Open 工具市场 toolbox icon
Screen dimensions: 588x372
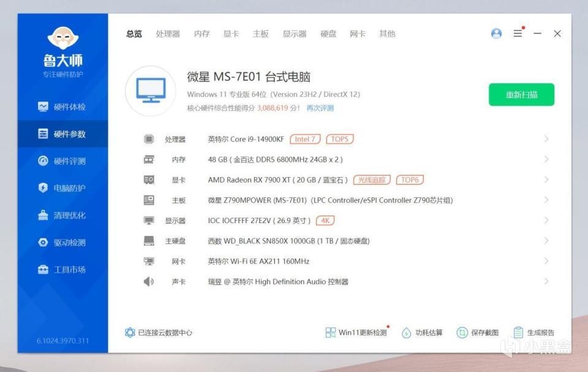pos(43,270)
